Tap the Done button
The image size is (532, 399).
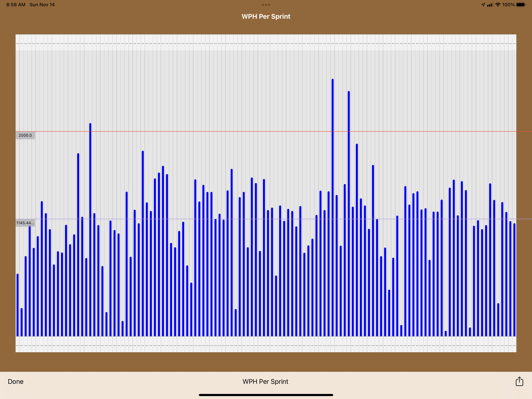16,381
